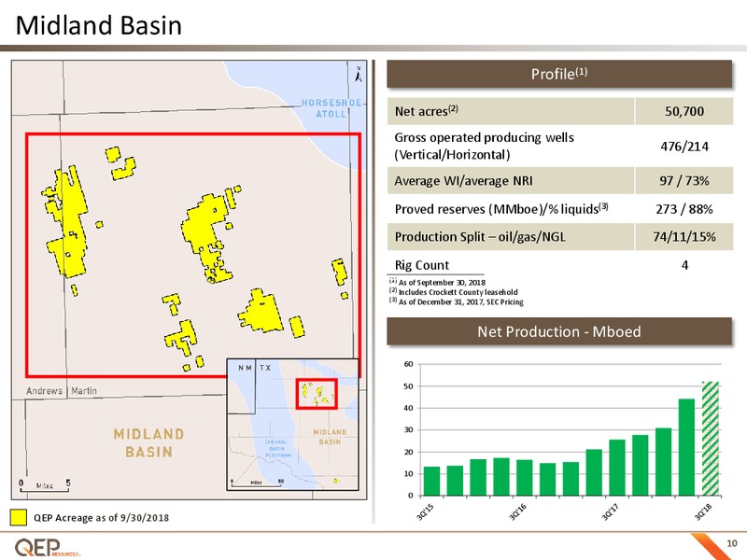Select the Profile header banner
This screenshot has width=747, height=560.
(x=559, y=74)
